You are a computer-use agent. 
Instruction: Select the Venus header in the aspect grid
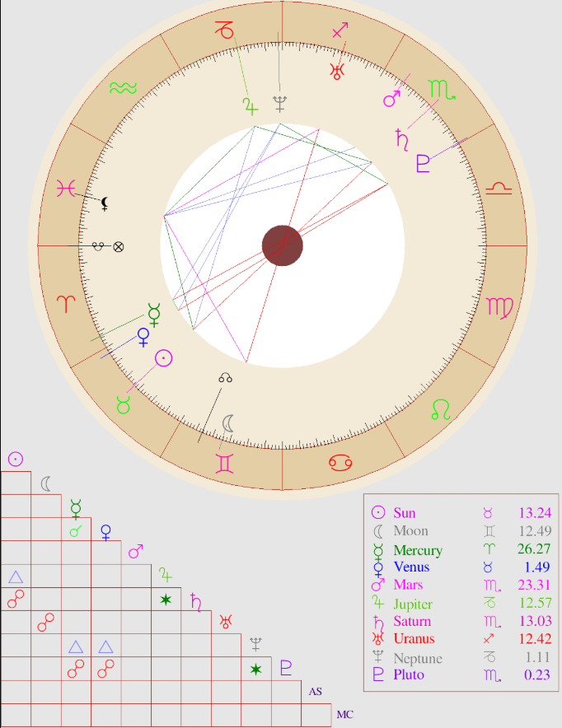tap(106, 532)
